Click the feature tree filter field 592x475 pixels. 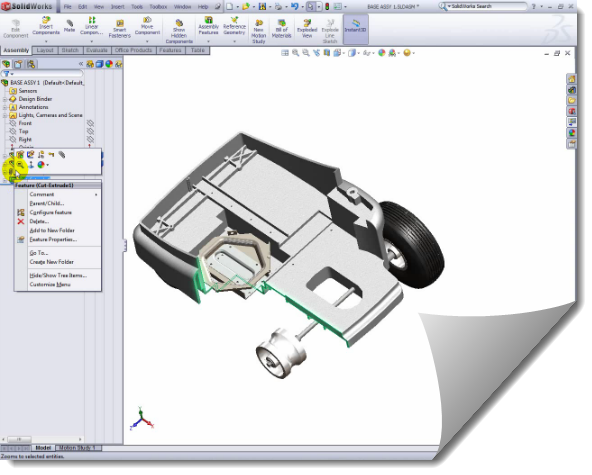pyautogui.click(x=42, y=74)
